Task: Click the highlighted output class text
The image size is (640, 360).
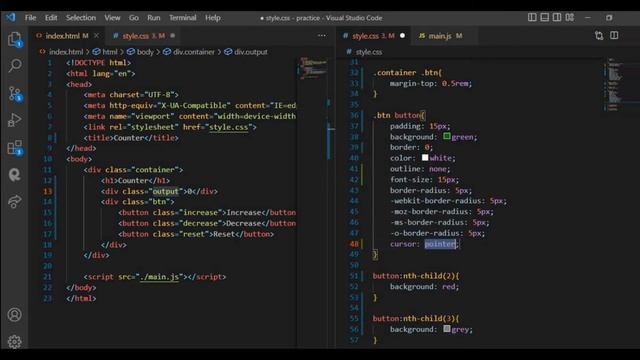Action: pos(165,191)
